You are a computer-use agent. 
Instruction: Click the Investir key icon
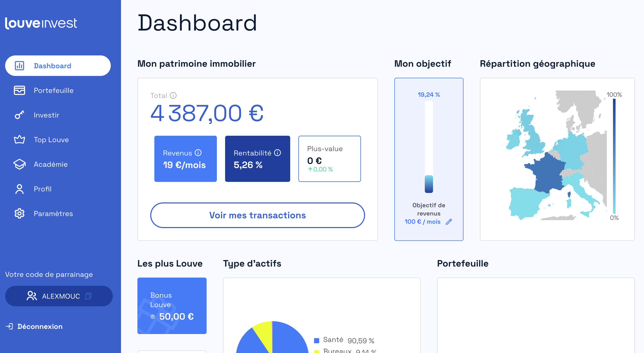[x=19, y=115]
